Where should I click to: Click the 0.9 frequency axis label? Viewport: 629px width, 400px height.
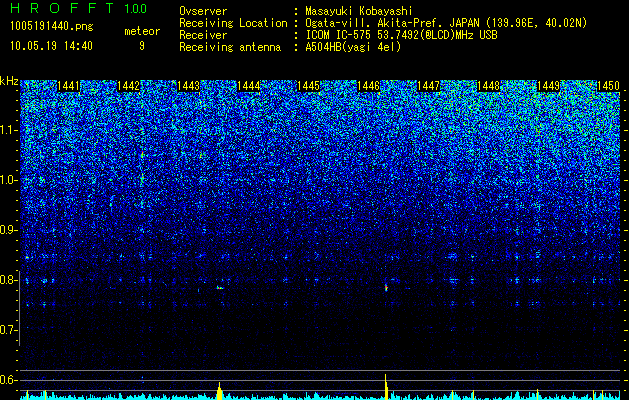[8, 230]
